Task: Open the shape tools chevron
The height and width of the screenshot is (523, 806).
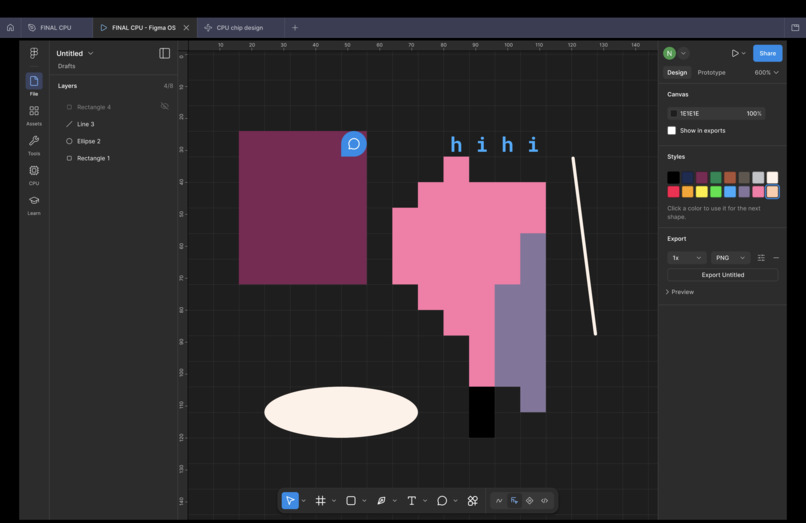Action: coord(364,501)
